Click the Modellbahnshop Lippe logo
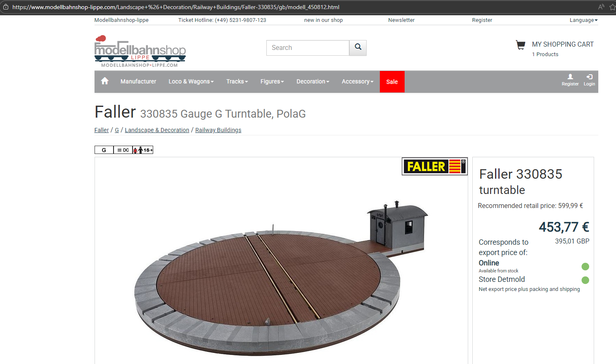This screenshot has height=364, width=616. 140,52
